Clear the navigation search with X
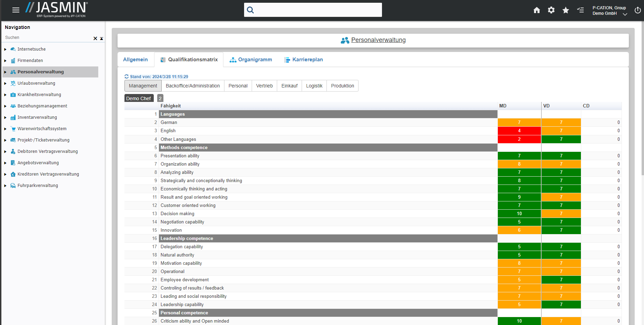This screenshot has height=325, width=644. point(95,39)
